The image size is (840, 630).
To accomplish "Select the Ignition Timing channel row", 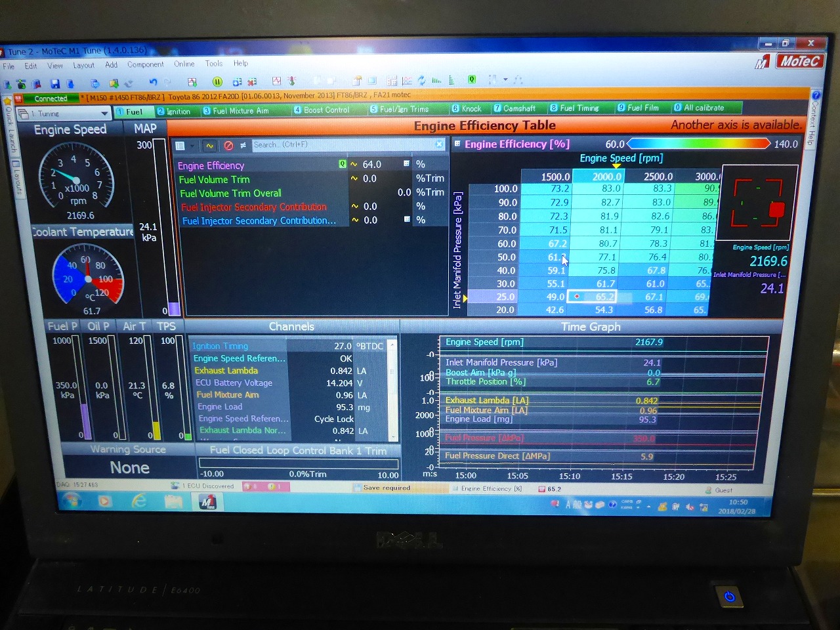I will (x=289, y=346).
